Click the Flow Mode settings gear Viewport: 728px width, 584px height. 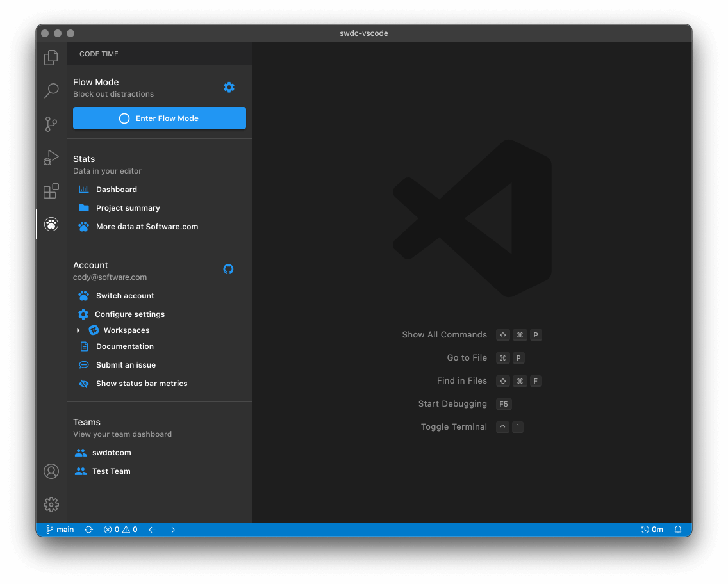[229, 88]
